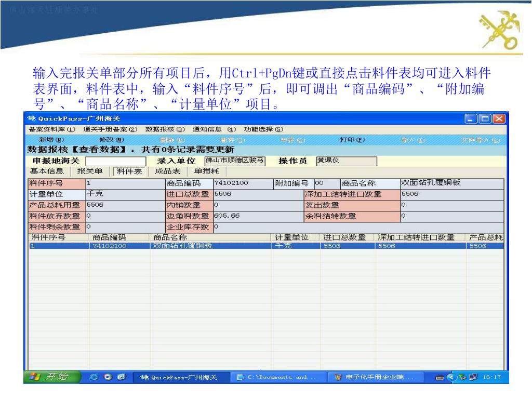Click the 商品名称 field showing 双面钻孔覆铜板
This screenshot has width=532, height=399.
[451, 183]
